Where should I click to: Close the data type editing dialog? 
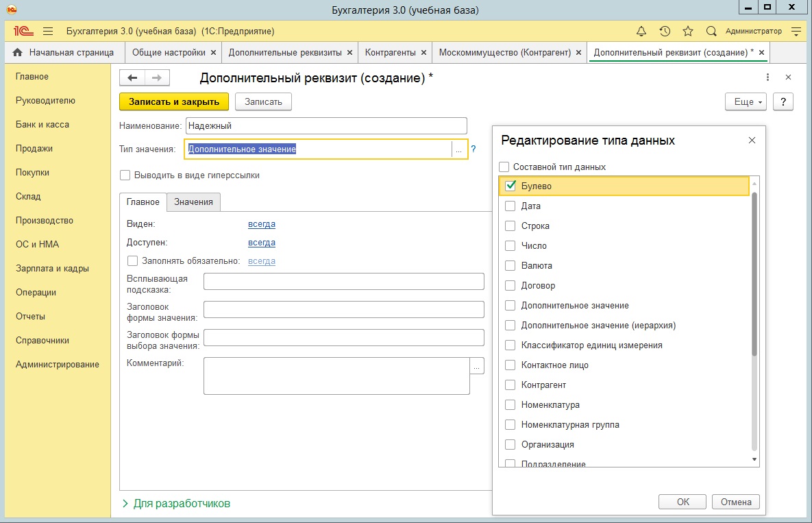[x=752, y=141]
